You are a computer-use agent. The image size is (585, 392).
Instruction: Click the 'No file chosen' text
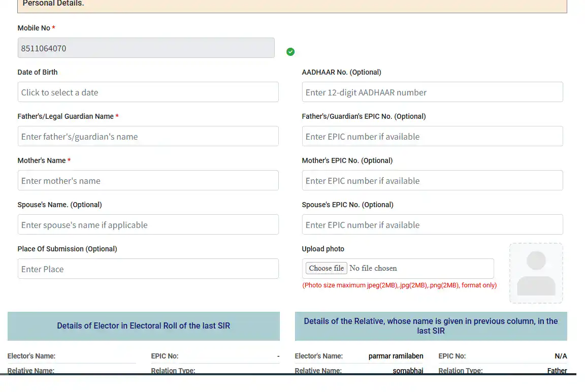373,268
